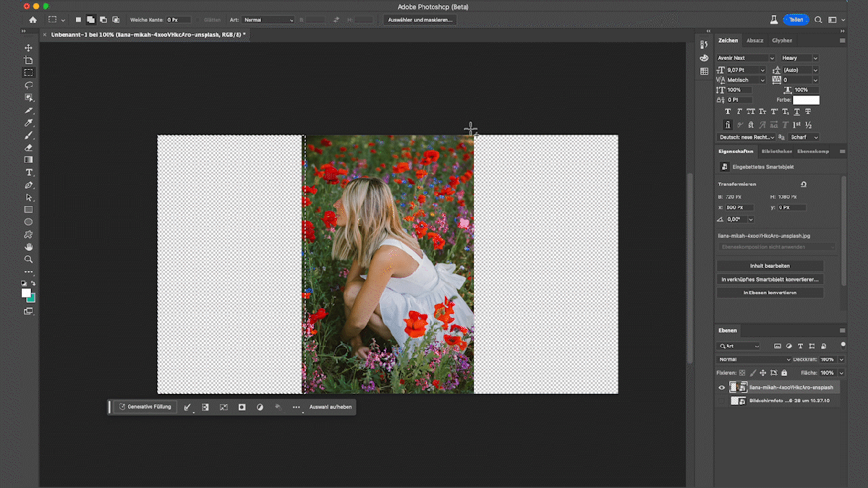Select the Artboard tool below Move
This screenshot has height=488, width=868.
coord(29,60)
